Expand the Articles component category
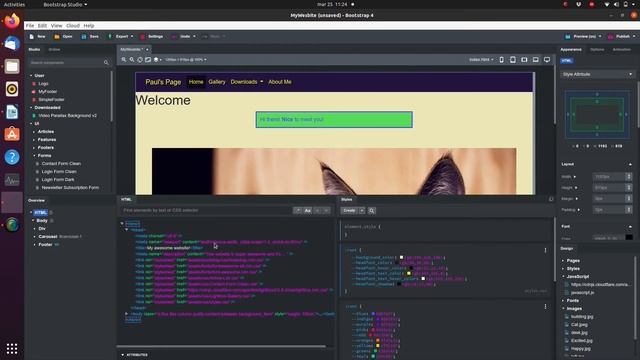640x360 pixels. pos(34,132)
